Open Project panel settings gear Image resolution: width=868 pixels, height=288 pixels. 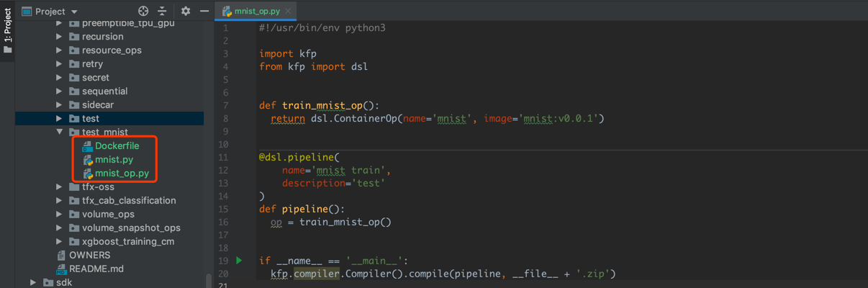pyautogui.click(x=186, y=11)
